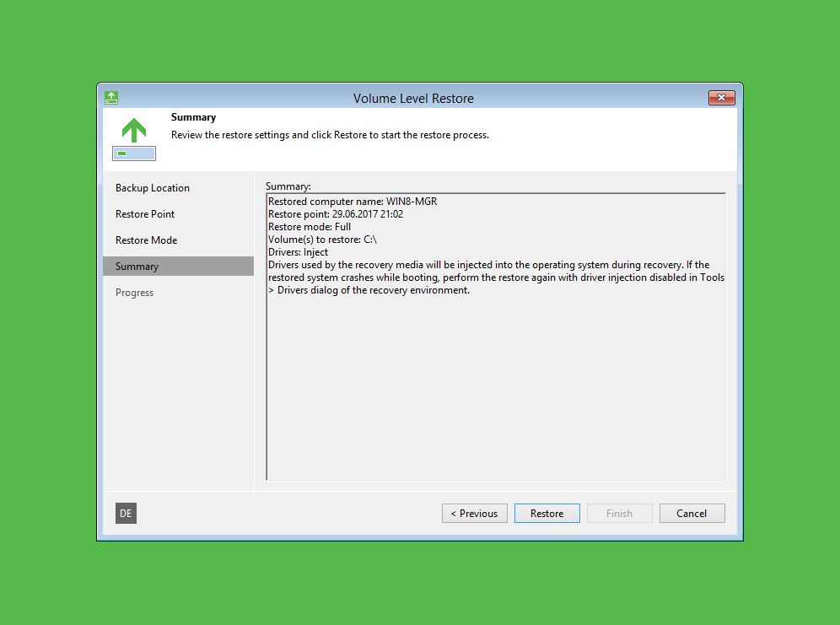Click the Veeam app icon in title bar

(111, 98)
